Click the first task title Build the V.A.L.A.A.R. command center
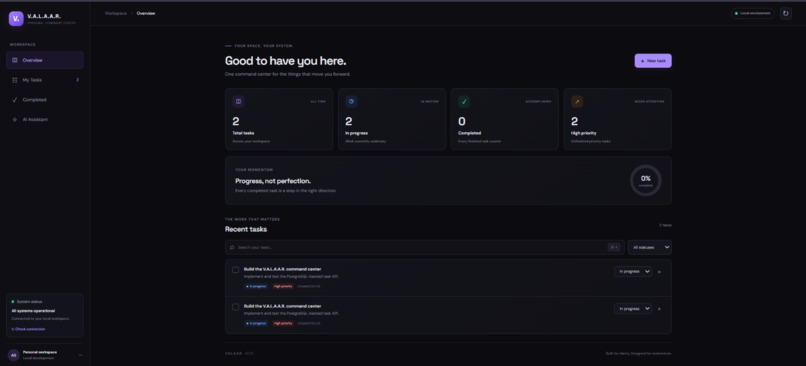 point(282,269)
